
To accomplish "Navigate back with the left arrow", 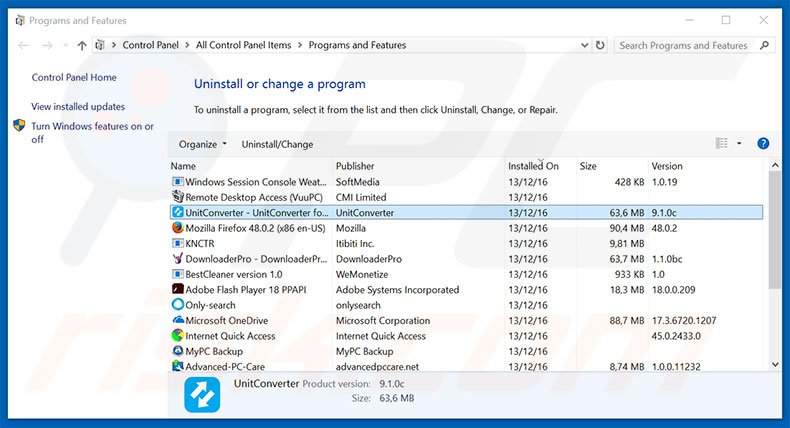I will click(x=23, y=45).
